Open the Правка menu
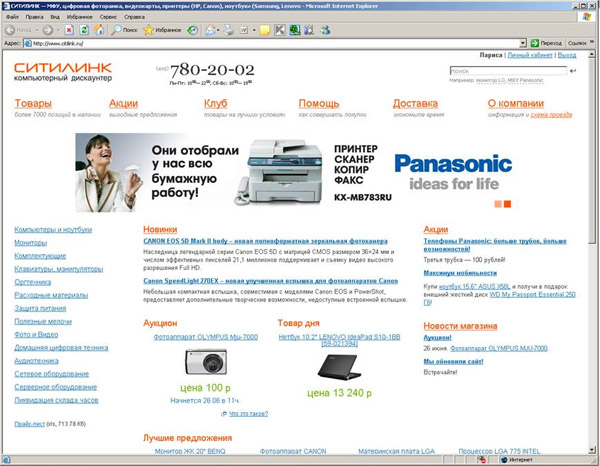The height and width of the screenshot is (466, 600). point(34,17)
